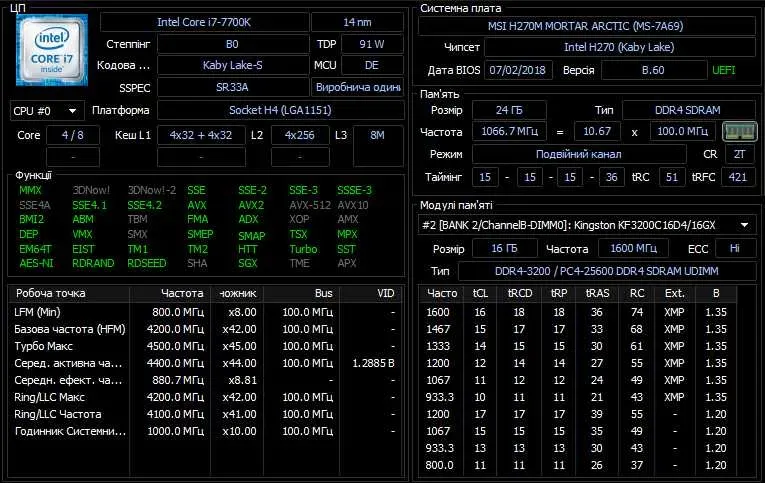Click the CR value 2T
Viewport: 765px width, 483px height.
click(740, 154)
